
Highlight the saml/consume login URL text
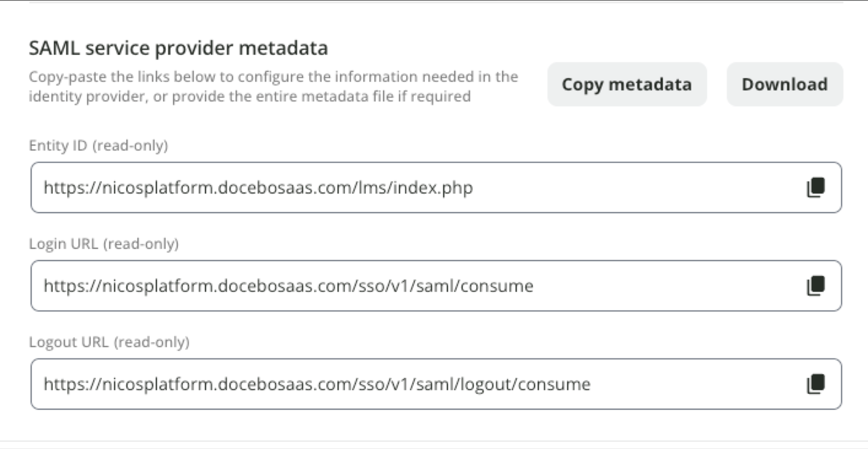288,286
